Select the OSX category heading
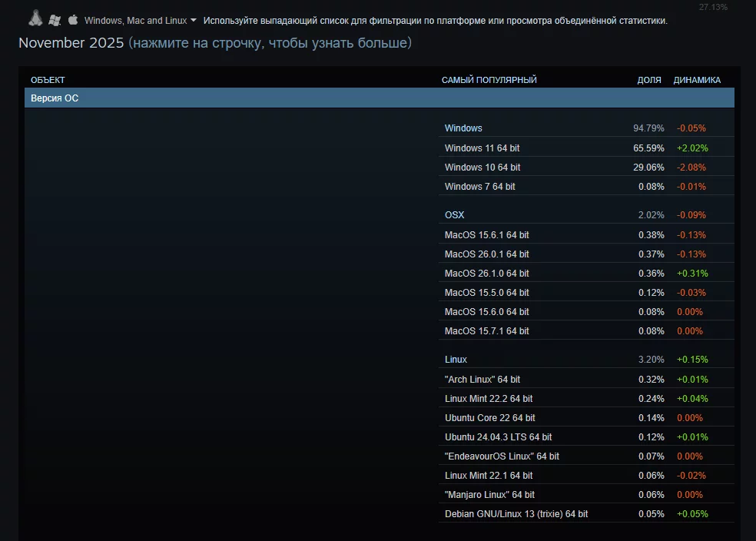The height and width of the screenshot is (541, 756). pos(454,215)
